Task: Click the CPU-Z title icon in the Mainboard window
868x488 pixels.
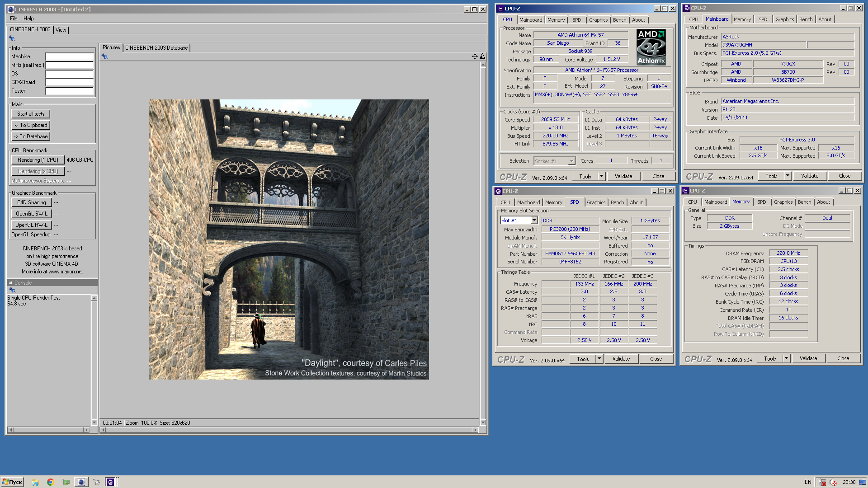Action: (x=686, y=8)
